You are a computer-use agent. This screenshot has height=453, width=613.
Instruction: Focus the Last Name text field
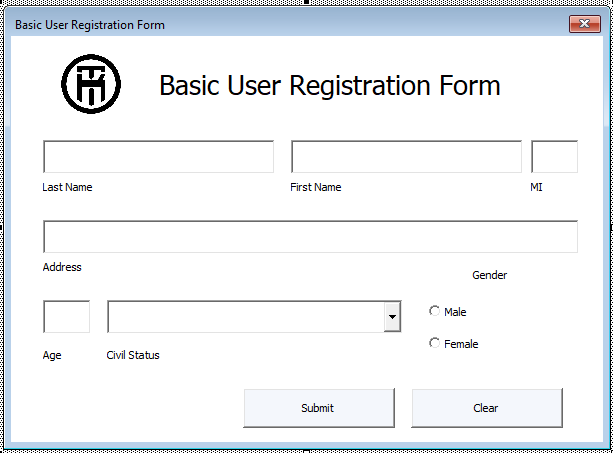point(158,157)
